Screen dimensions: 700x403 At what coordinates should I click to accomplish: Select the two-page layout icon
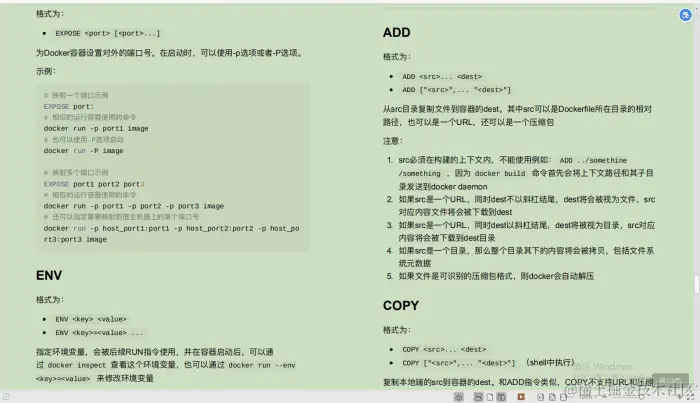pyautogui.click(x=501, y=397)
